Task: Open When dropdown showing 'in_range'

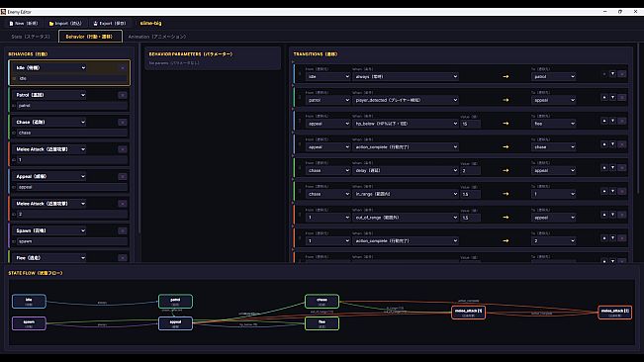Action: 406,194
